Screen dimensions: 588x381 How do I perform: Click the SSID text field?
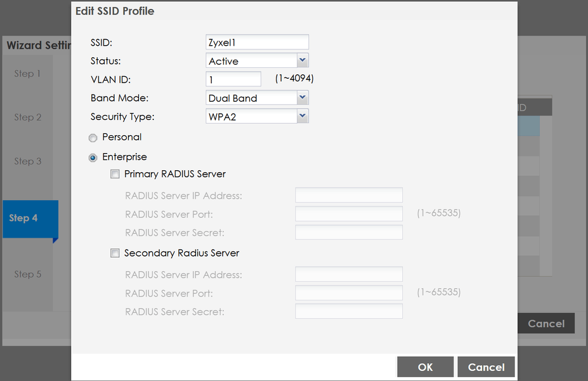257,43
